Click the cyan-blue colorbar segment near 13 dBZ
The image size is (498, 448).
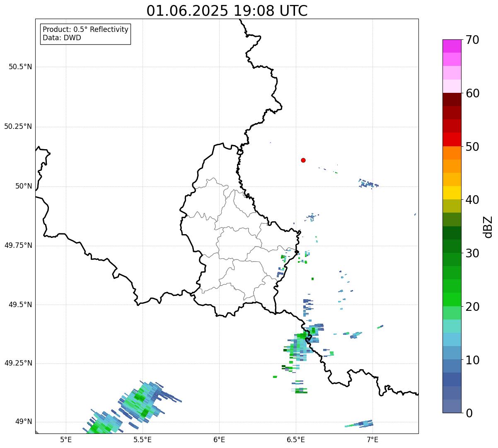(x=452, y=339)
